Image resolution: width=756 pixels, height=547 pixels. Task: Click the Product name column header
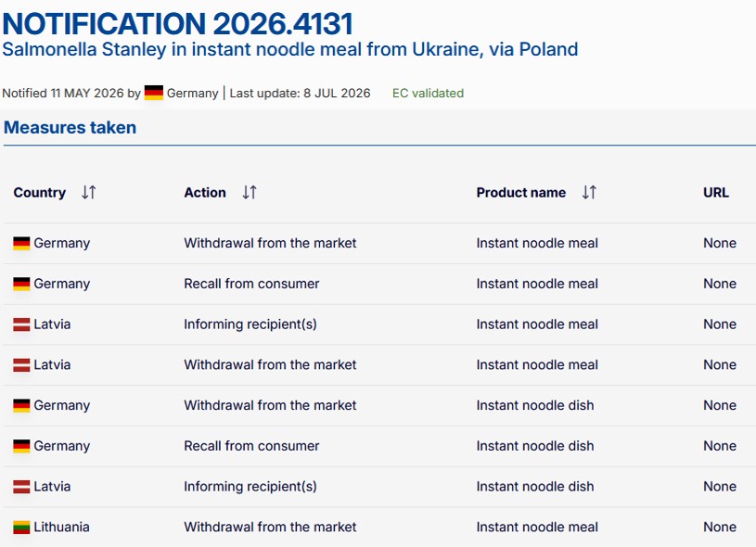click(x=521, y=192)
